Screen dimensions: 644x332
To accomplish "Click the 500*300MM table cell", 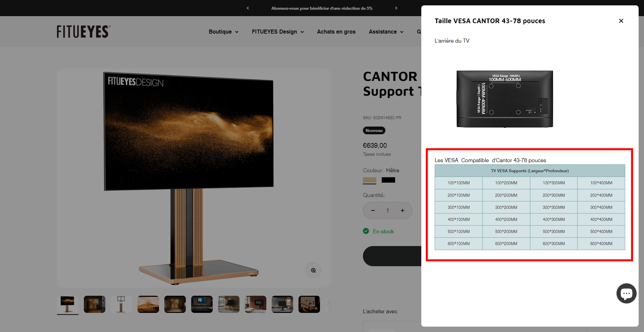I will click(x=554, y=231).
